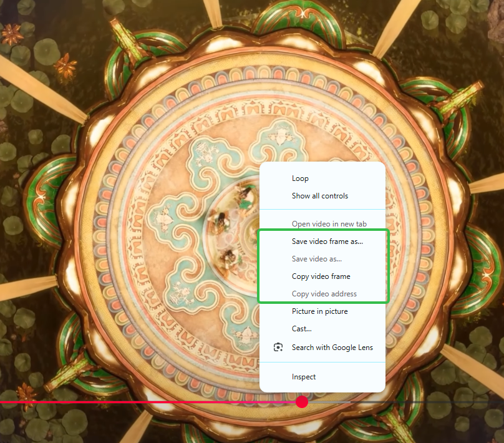
Task: Jump ahead on the dark unplayed track
Action: tap(427, 402)
